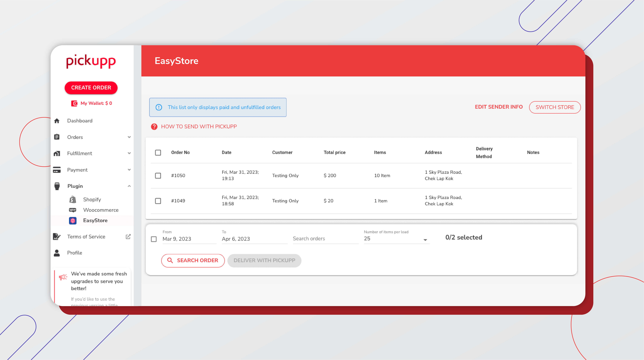This screenshot has width=644, height=360.
Task: Expand the Orders menu chevron
Action: pos(129,137)
